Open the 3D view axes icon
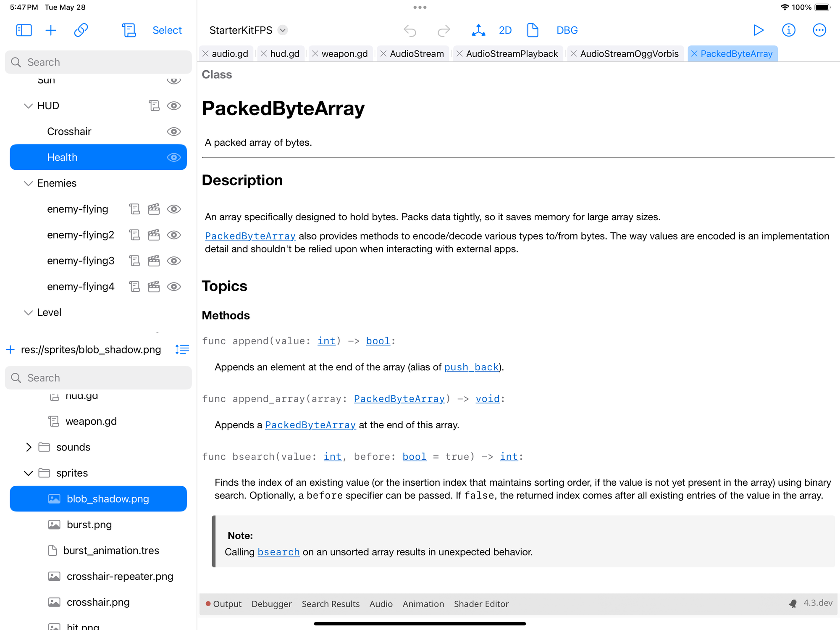Viewport: 840px width, 630px height. coord(478,30)
